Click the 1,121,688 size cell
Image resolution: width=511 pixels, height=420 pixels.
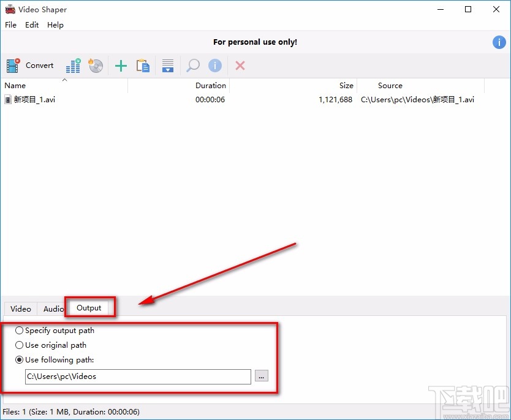(336, 100)
